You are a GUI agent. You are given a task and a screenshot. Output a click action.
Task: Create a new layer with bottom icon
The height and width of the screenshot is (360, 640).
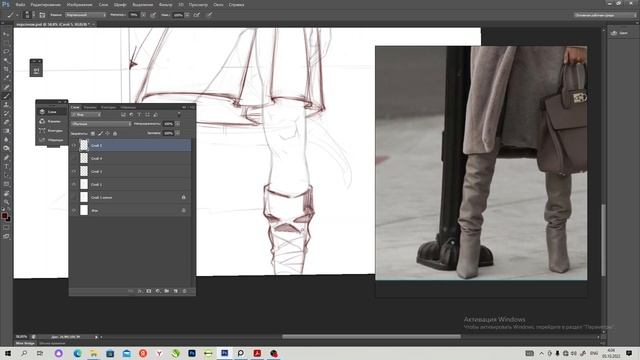click(176, 291)
